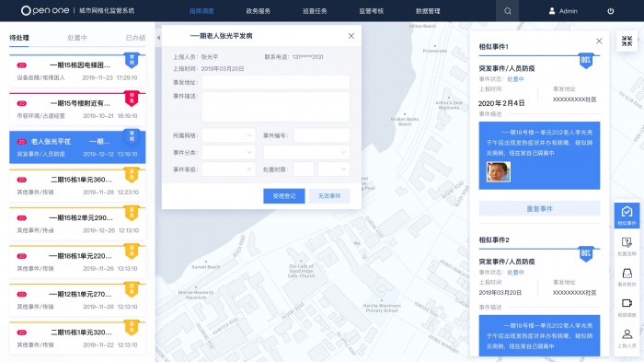
Task: Click the collapse fullscreen arrows icon
Action: tap(627, 41)
